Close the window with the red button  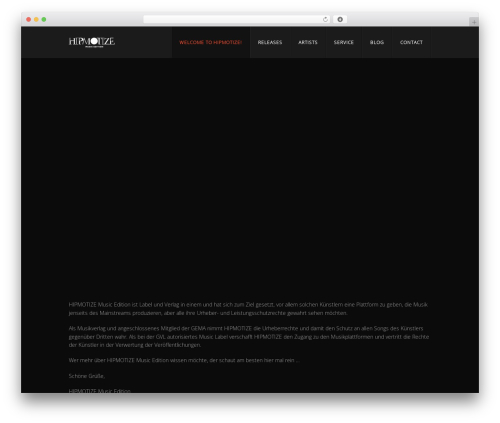tap(29, 19)
